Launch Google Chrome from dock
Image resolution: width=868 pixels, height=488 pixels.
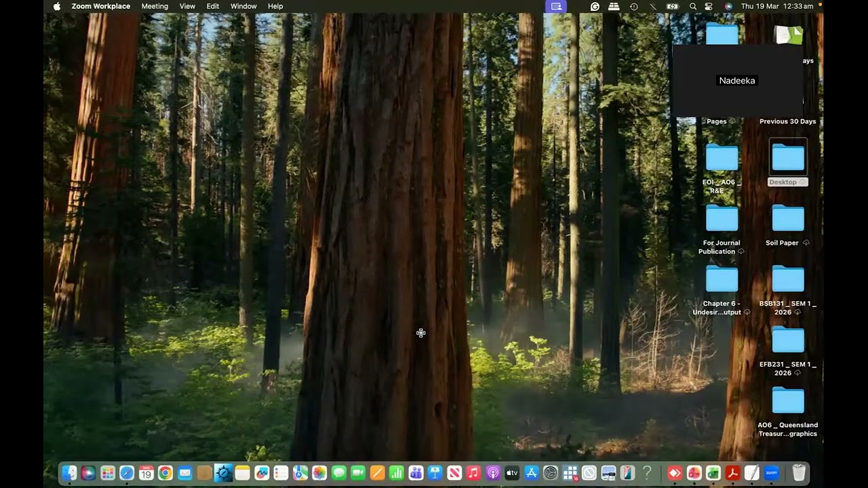(x=165, y=473)
